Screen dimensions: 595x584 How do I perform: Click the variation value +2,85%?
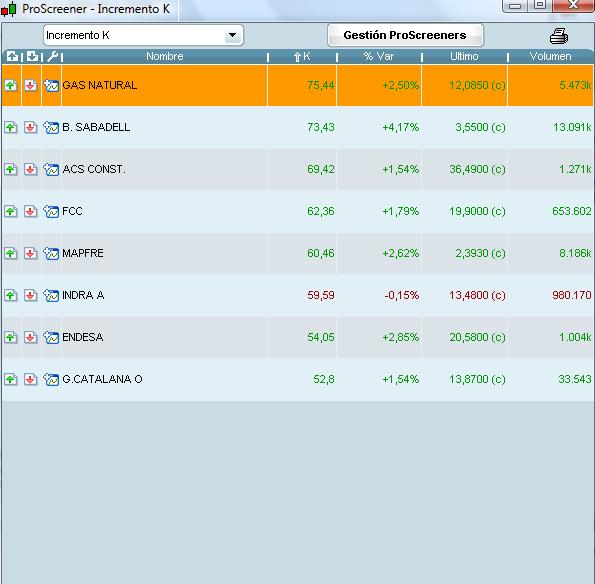click(x=400, y=337)
